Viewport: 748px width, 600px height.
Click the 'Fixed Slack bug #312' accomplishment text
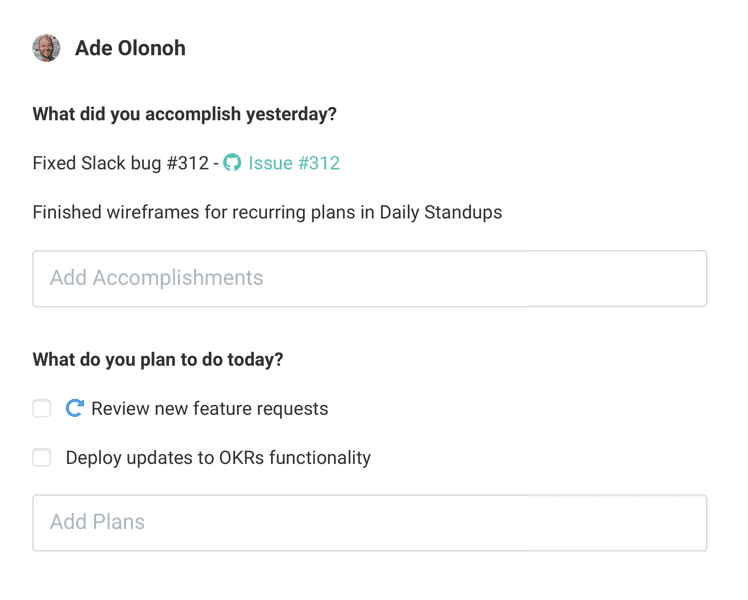tap(120, 163)
